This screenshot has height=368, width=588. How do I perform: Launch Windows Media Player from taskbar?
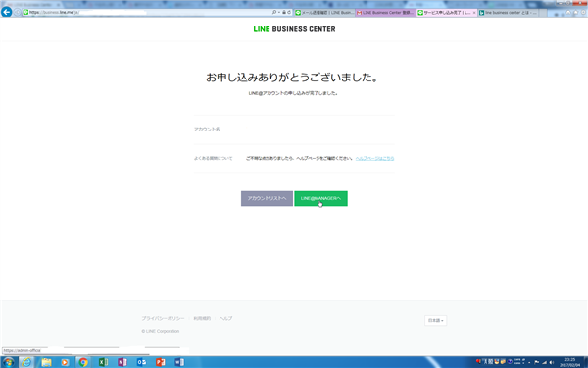[x=65, y=362]
